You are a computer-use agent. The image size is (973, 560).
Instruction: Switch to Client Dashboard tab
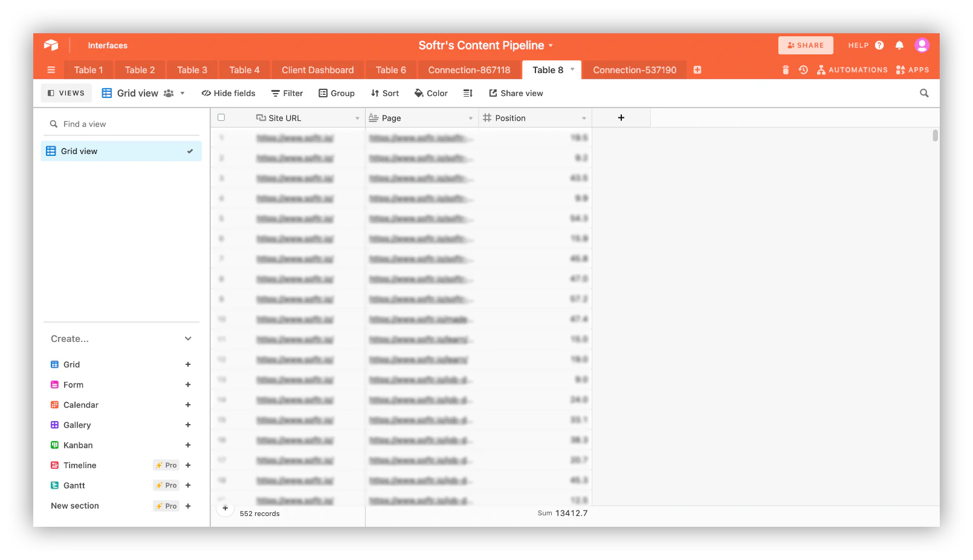(x=318, y=70)
